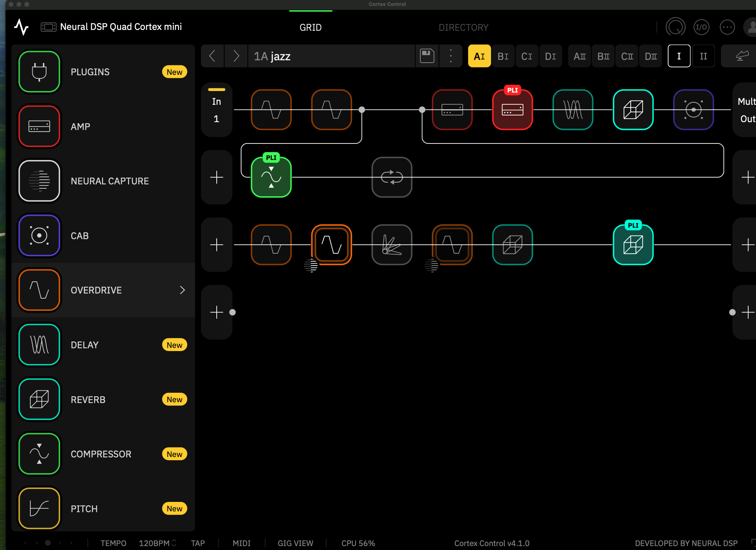This screenshot has width=756, height=550.
Task: Go to the next preset
Action: [236, 56]
